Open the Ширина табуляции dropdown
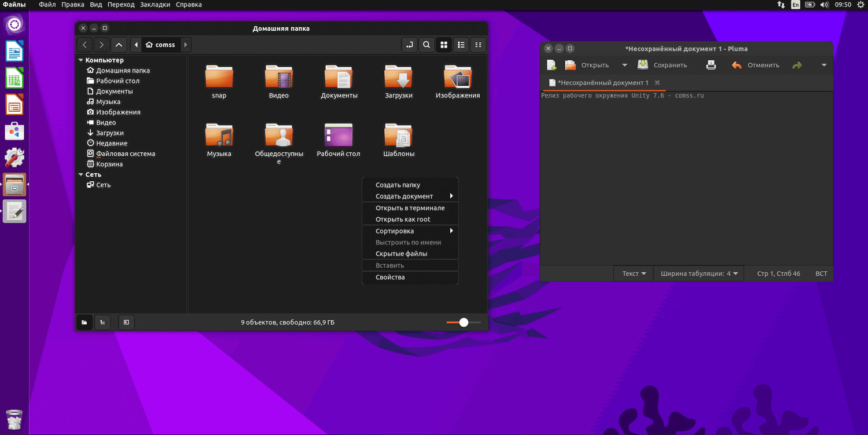This screenshot has width=868, height=435. point(698,273)
